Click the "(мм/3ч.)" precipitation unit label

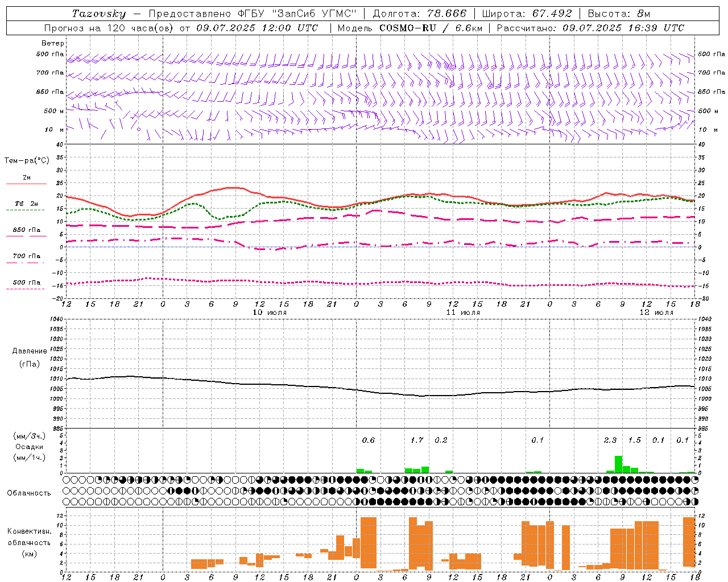[x=30, y=436]
